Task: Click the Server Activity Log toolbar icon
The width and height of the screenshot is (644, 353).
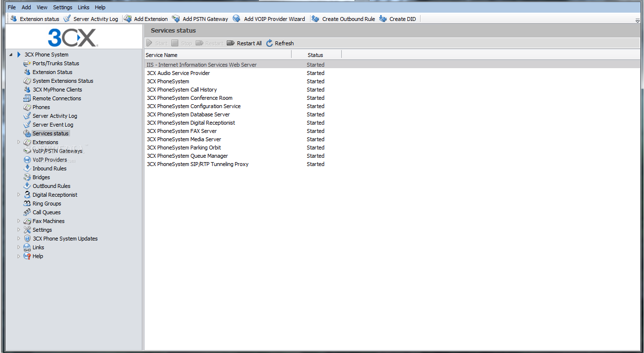Action: [x=67, y=19]
